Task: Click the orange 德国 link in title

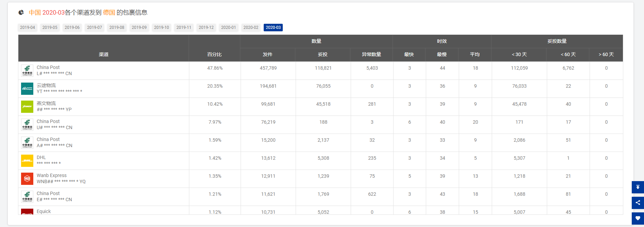Action: coord(109,13)
